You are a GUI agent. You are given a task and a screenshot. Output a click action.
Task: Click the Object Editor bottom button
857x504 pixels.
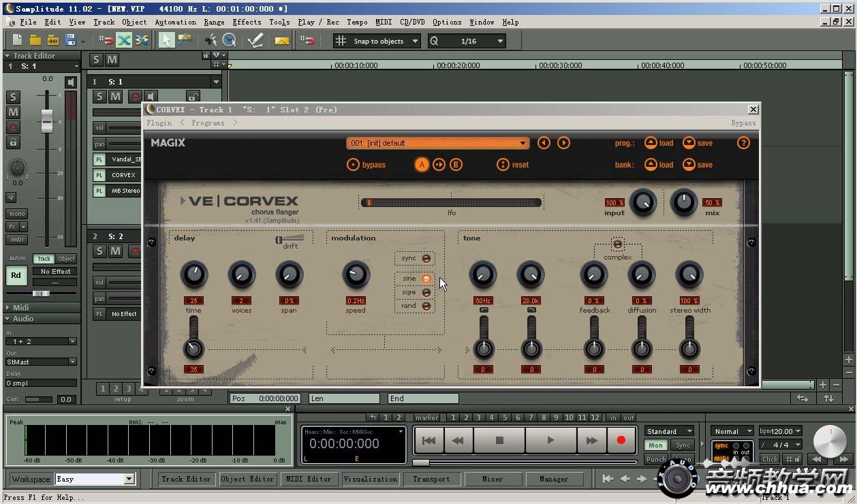247,479
